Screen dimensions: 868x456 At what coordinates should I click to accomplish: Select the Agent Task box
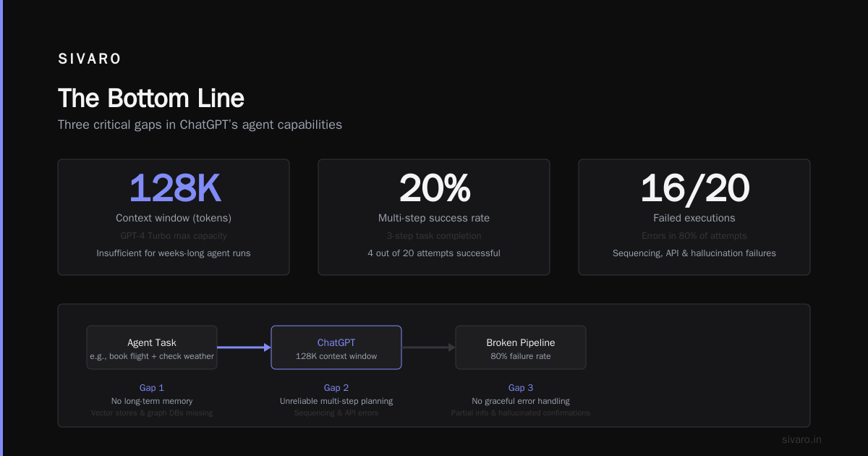click(152, 347)
